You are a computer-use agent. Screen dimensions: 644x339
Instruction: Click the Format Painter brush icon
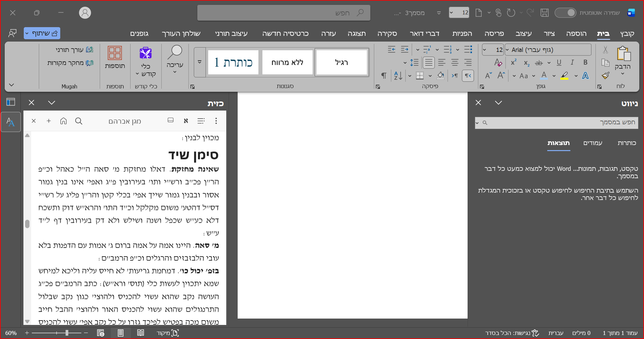coord(605,76)
